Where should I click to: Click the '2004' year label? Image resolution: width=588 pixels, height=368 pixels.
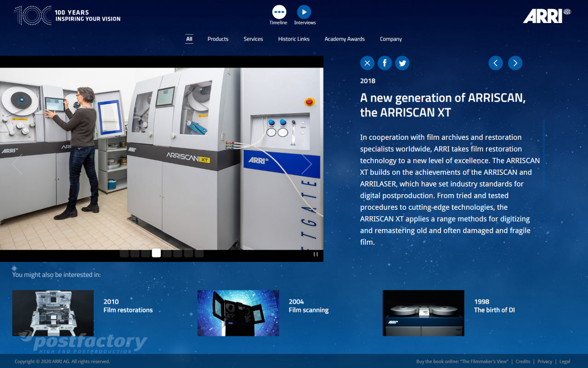pyautogui.click(x=296, y=302)
